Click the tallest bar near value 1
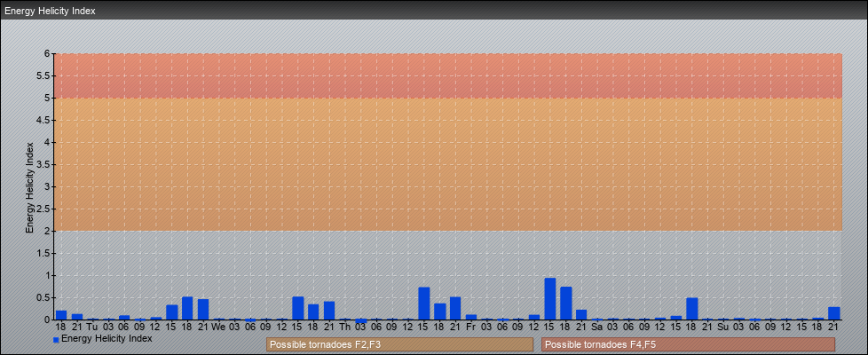Image resolution: width=868 pixels, height=355 pixels. click(x=549, y=299)
